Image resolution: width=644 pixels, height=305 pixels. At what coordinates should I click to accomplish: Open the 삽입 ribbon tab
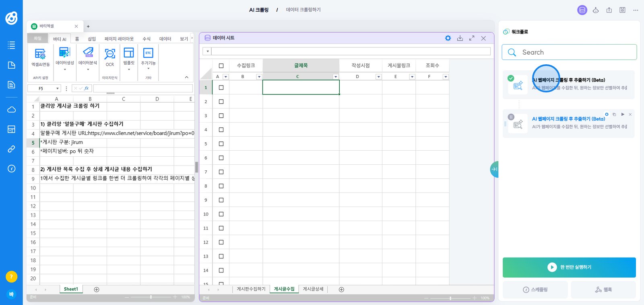[92, 39]
